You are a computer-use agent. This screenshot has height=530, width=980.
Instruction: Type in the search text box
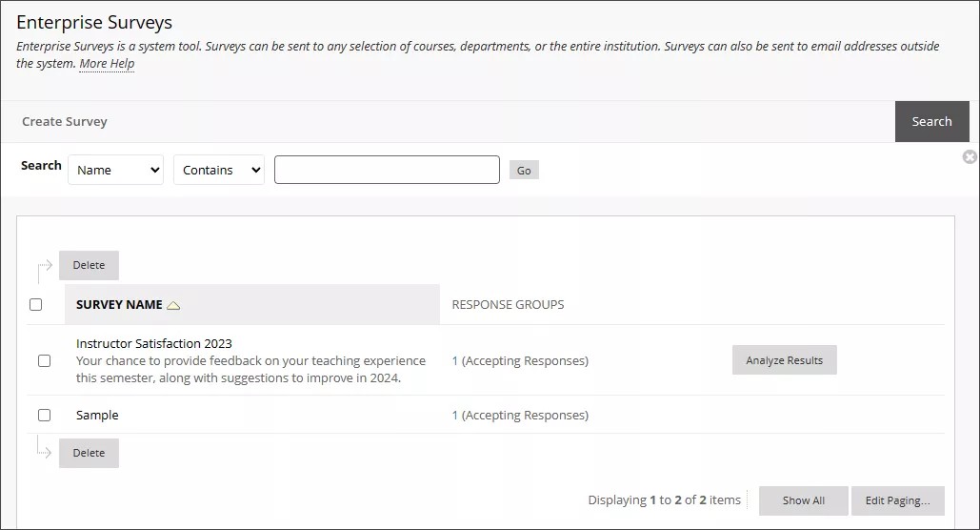coord(387,170)
